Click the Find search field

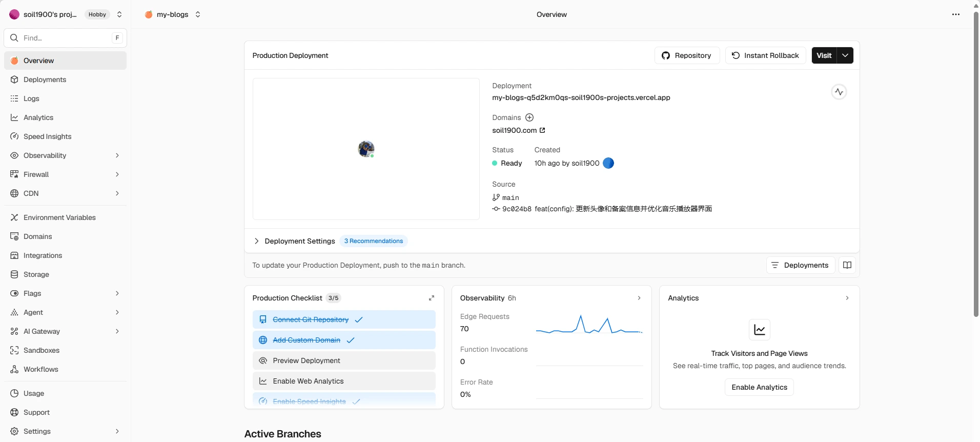coord(65,38)
